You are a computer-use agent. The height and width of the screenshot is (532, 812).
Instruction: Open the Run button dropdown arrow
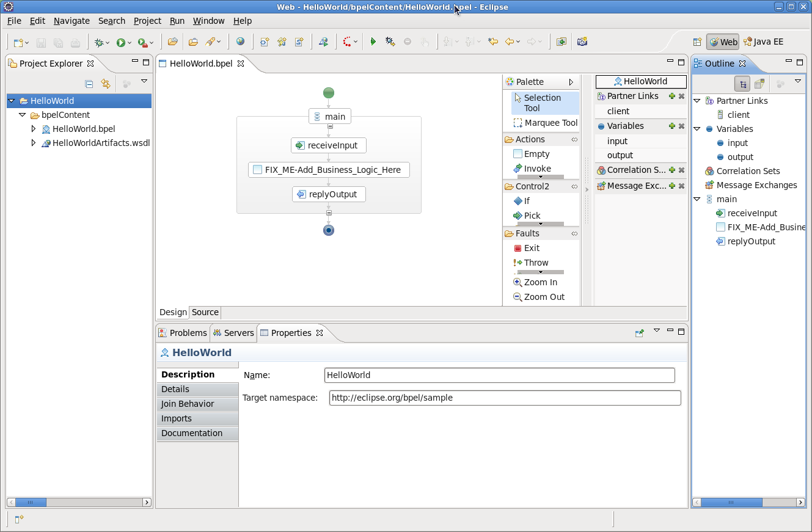tap(129, 42)
